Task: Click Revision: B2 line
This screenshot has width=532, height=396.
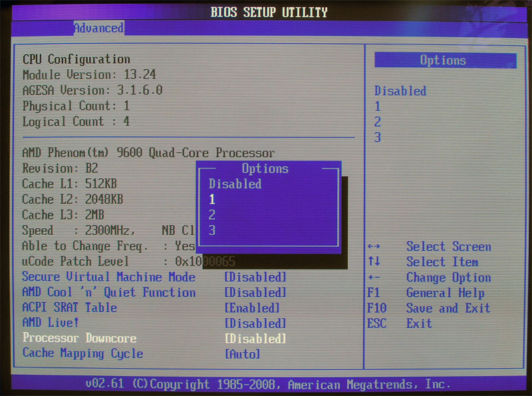Action: click(60, 168)
